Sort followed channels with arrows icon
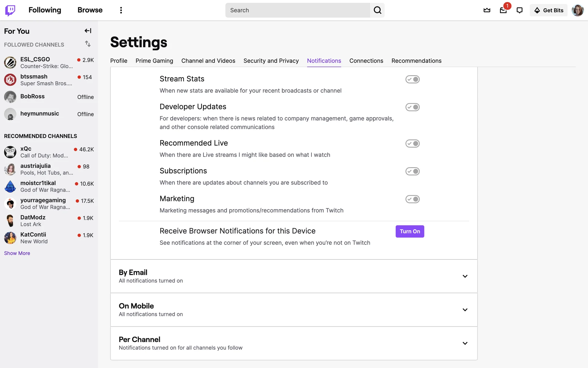This screenshot has width=588, height=368. [x=88, y=44]
